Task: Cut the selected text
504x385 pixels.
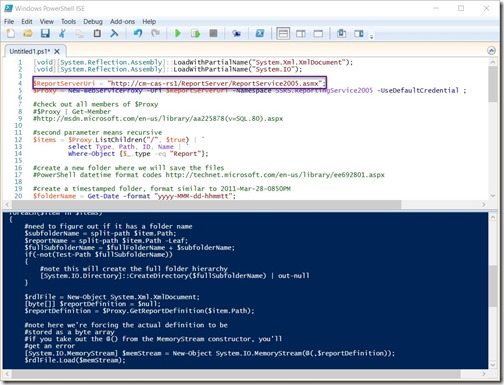Action: pyautogui.click(x=62, y=33)
